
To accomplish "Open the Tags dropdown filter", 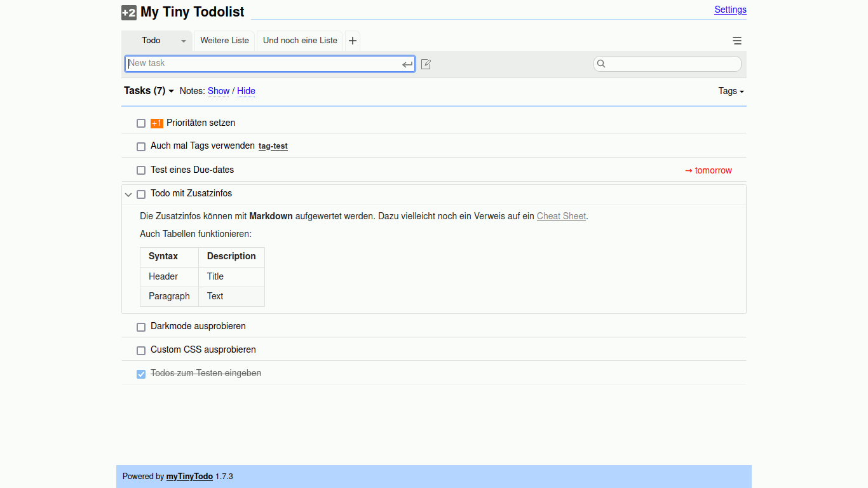I will tap(731, 91).
